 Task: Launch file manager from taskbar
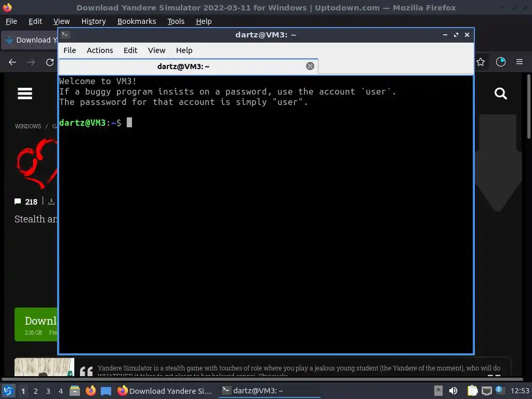pyautogui.click(x=75, y=391)
